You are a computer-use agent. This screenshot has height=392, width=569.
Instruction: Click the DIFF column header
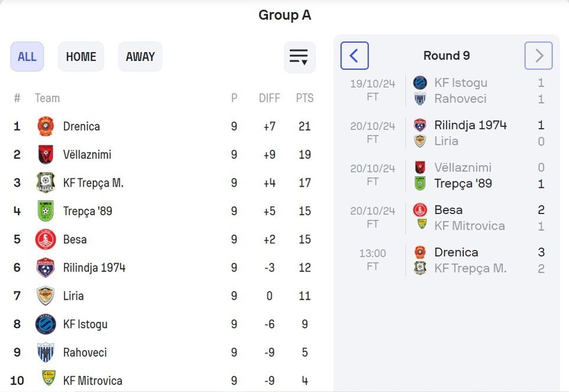point(269,98)
